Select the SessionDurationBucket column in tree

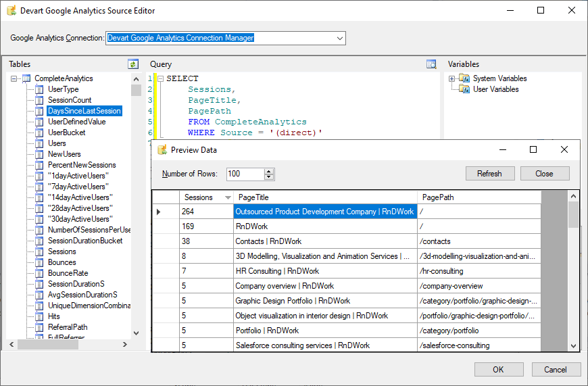click(x=85, y=241)
